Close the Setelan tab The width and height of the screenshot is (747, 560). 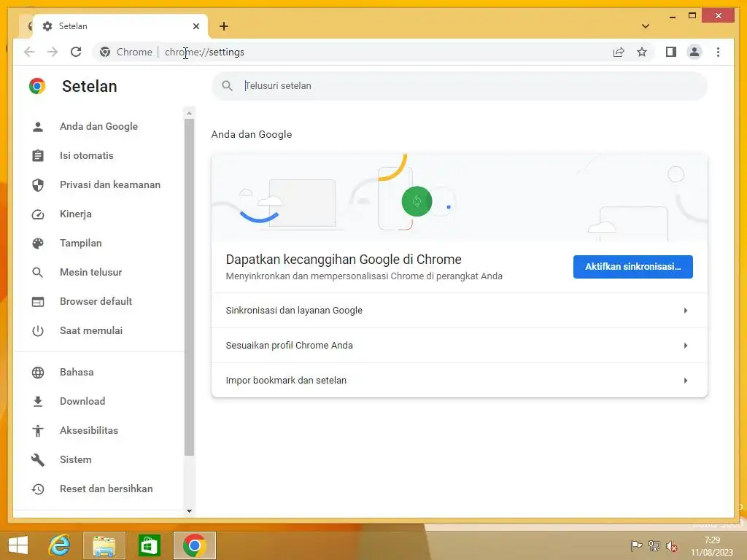point(196,26)
